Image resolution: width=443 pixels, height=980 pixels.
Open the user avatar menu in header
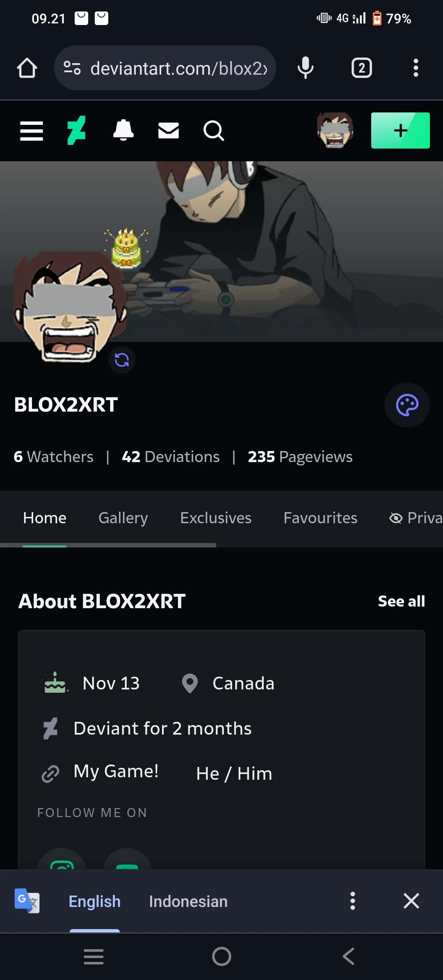pos(335,131)
